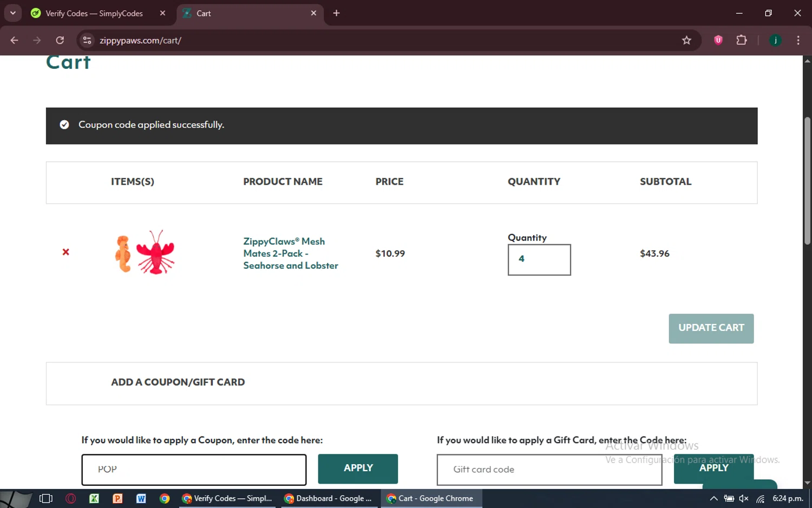This screenshot has height=508, width=812.
Task: Open a new browser tab
Action: pos(336,13)
